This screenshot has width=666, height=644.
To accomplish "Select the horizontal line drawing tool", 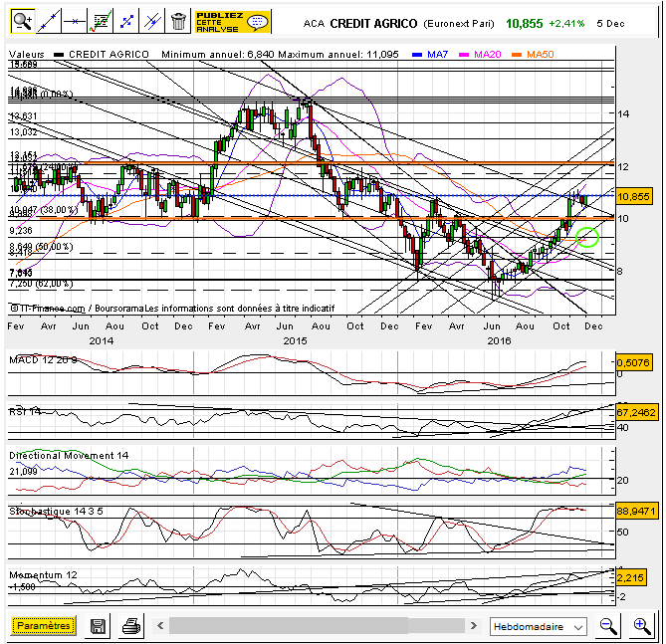I will [x=73, y=20].
